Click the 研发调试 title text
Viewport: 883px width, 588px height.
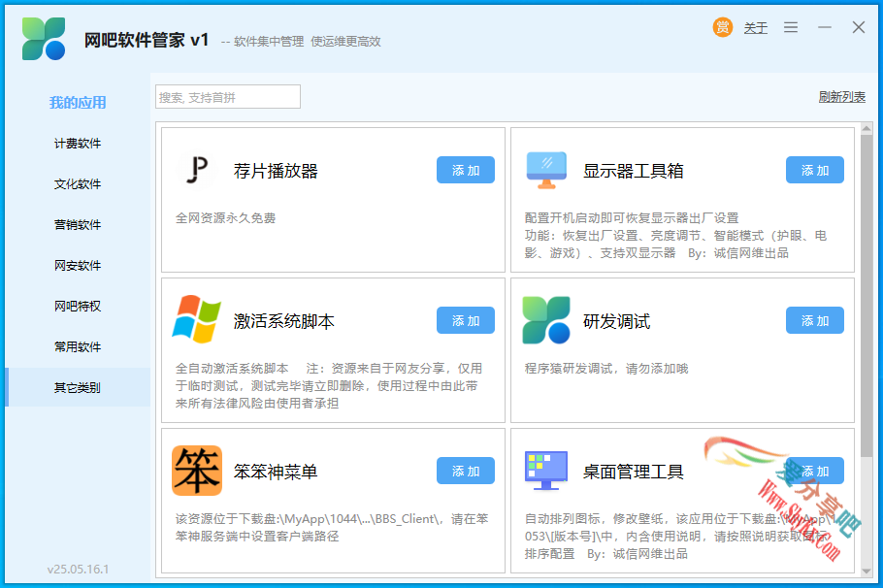point(616,321)
